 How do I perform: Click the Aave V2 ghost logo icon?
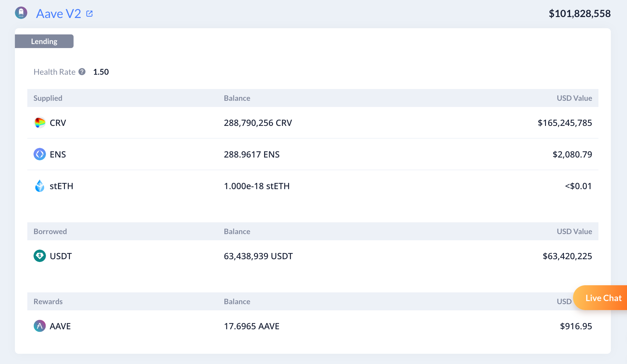pyautogui.click(x=21, y=13)
